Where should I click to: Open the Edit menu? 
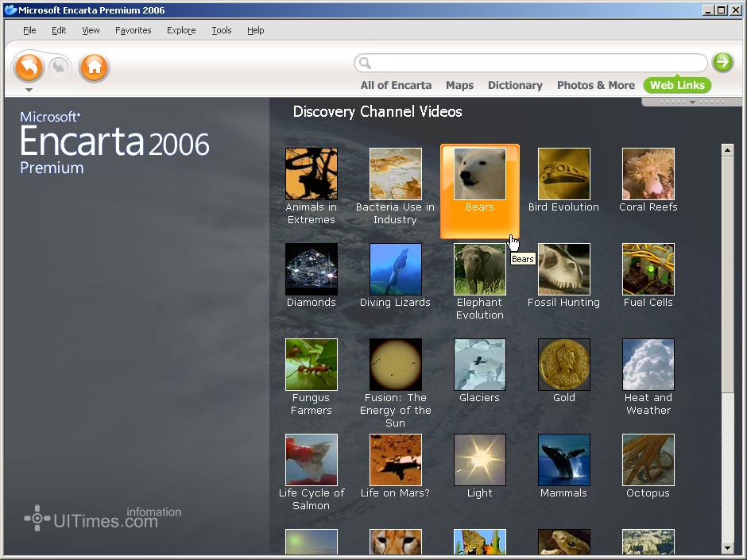click(x=59, y=30)
